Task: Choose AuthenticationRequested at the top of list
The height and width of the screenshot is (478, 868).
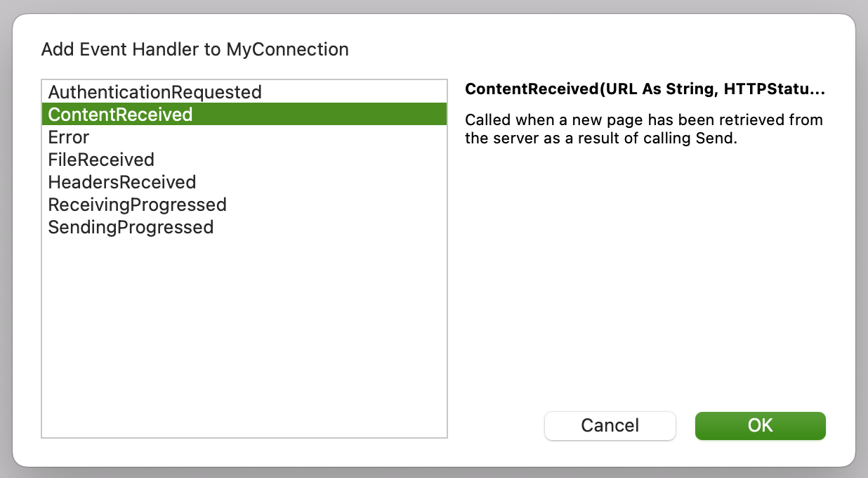Action: (153, 92)
